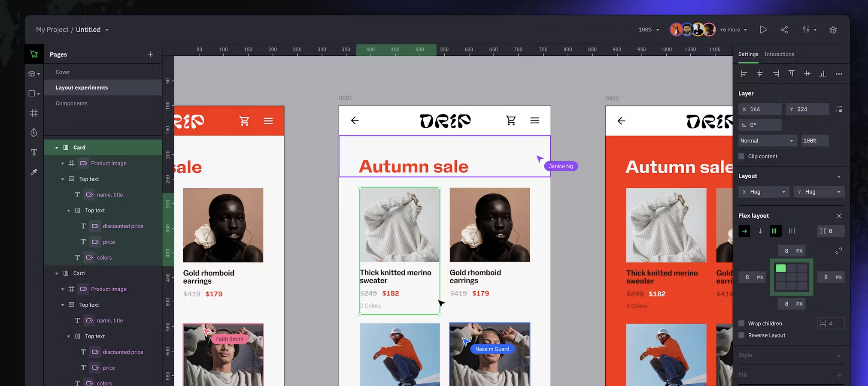868x386 pixels.
Task: Open the X Hug sizing dropdown
Action: click(764, 192)
